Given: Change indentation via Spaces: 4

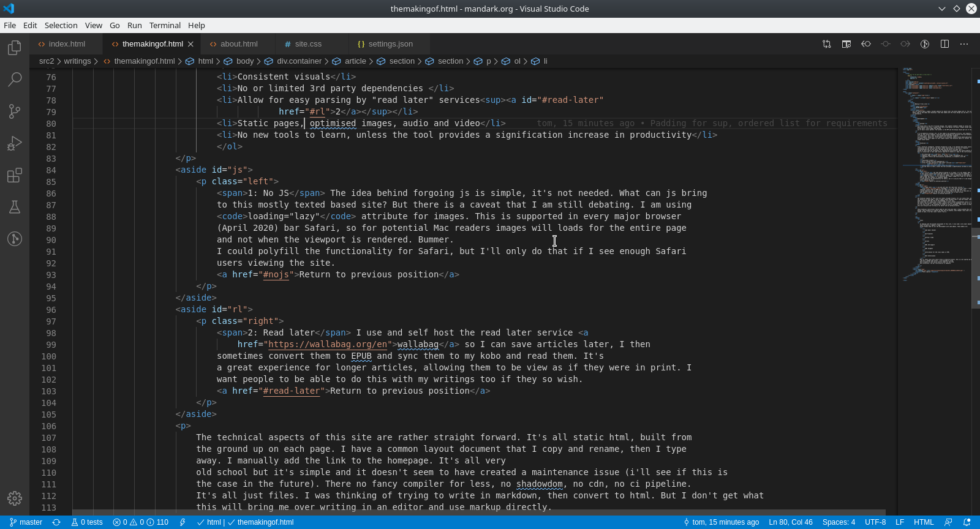Looking at the screenshot, I should 839,522.
